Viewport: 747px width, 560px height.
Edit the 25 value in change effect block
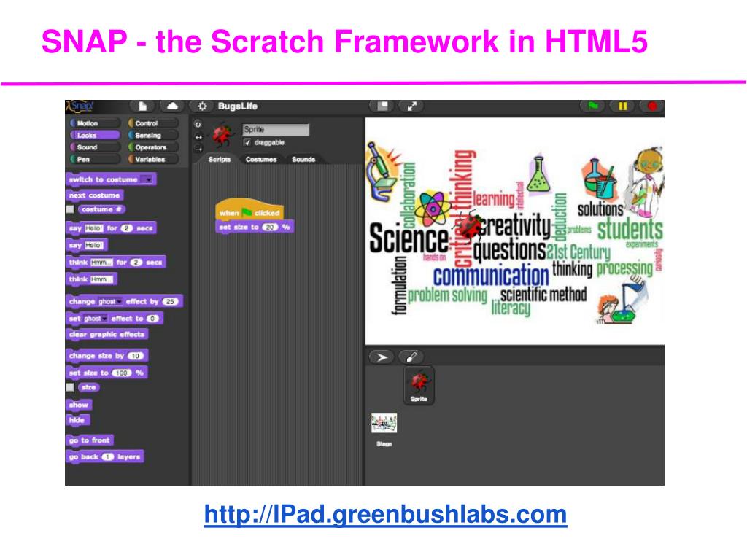pyautogui.click(x=170, y=301)
